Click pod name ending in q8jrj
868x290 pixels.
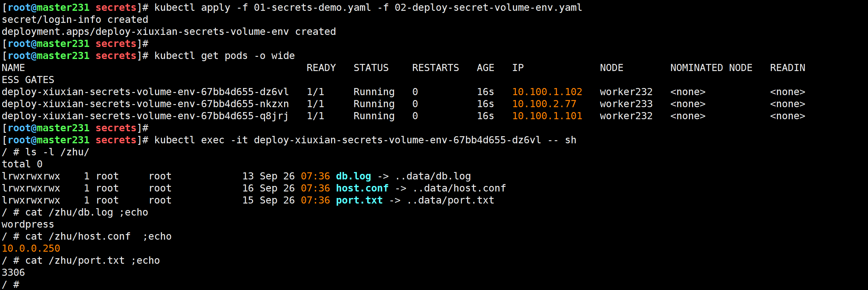145,116
